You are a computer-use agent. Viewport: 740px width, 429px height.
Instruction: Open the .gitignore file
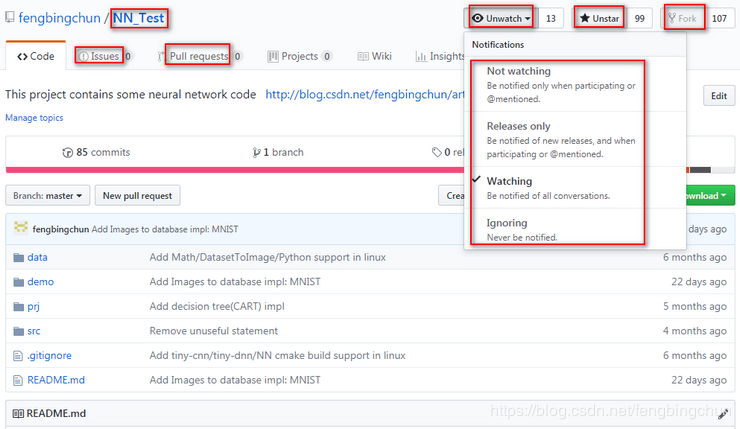pyautogui.click(x=50, y=355)
